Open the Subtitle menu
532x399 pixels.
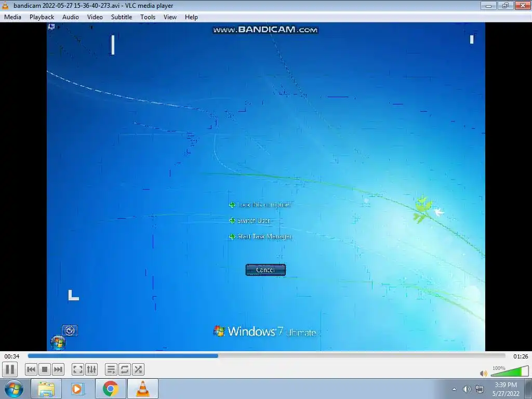pos(122,17)
